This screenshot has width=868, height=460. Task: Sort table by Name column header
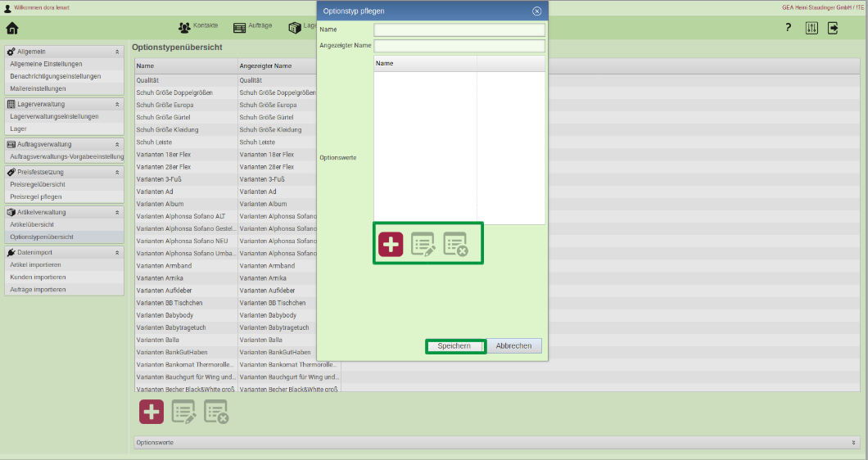[186, 65]
